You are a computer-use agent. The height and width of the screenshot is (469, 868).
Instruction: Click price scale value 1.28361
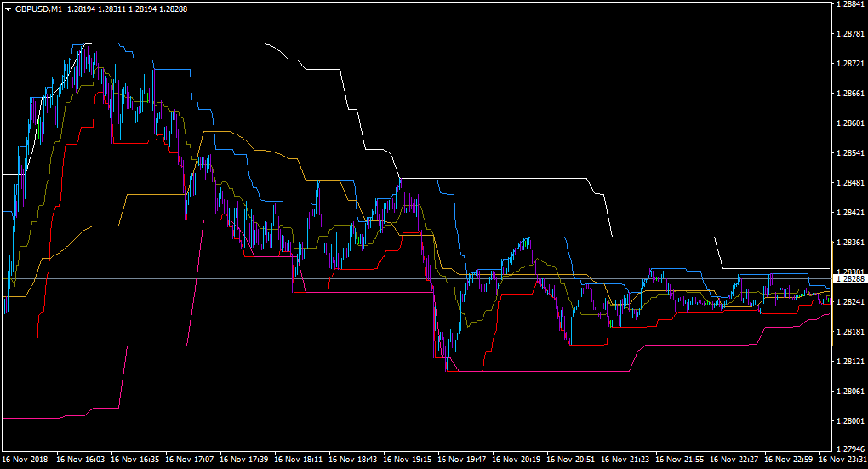(x=850, y=243)
